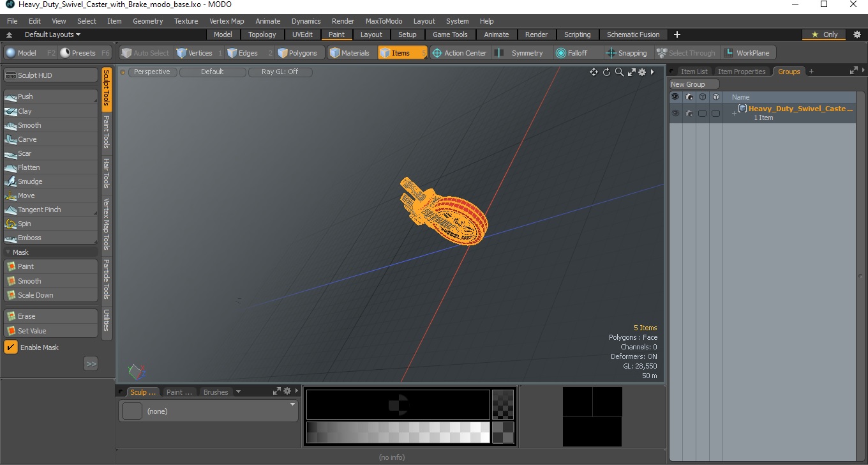Maximize the 3D viewport with expand icon
The width and height of the screenshot is (868, 465).
click(631, 72)
